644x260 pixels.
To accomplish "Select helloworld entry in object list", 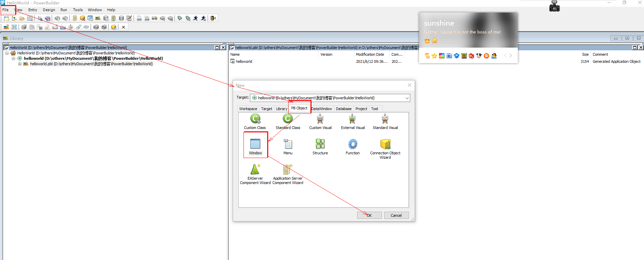I will (244, 61).
